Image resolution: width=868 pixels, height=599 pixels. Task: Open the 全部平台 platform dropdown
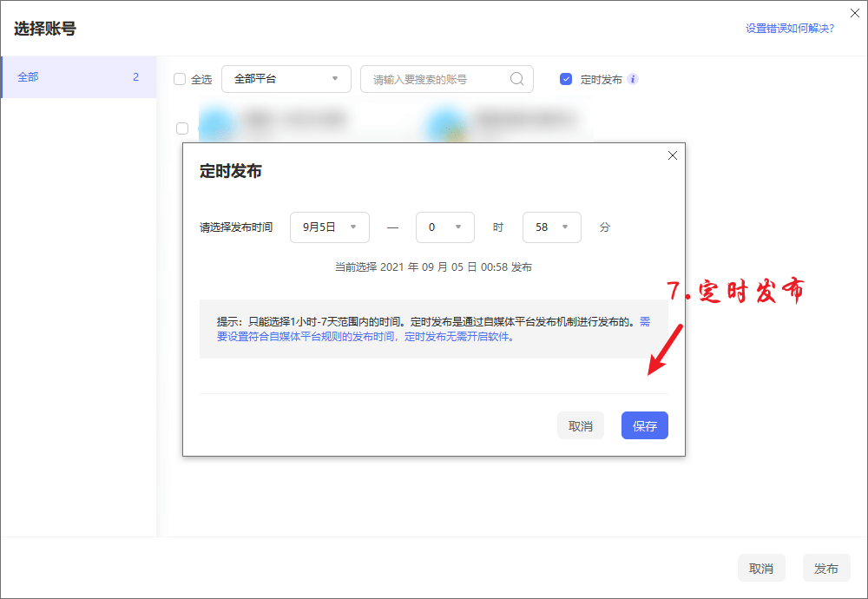pos(286,79)
